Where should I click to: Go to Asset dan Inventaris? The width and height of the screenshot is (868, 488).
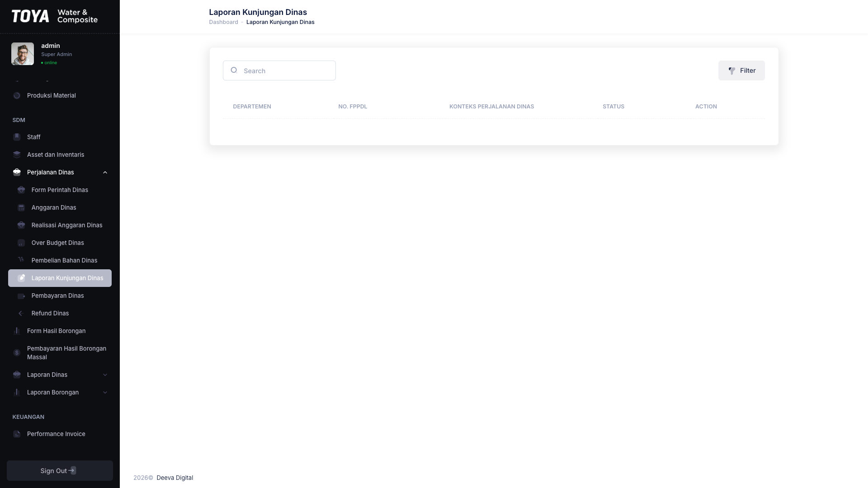(60, 155)
